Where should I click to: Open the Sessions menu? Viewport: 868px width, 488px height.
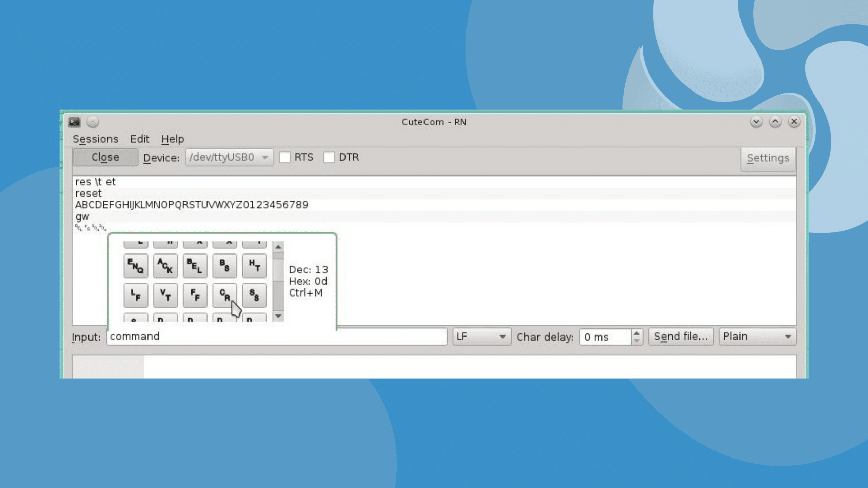[96, 139]
